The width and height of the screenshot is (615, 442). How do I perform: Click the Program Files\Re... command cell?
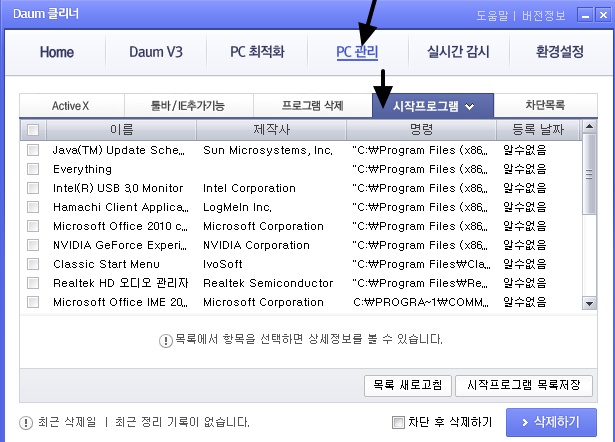tap(420, 283)
